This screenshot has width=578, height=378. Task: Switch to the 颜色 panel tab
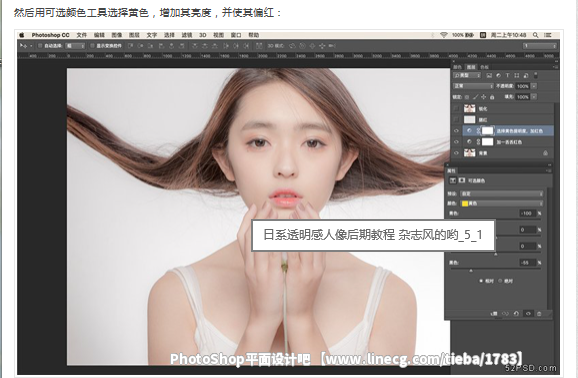pos(457,67)
